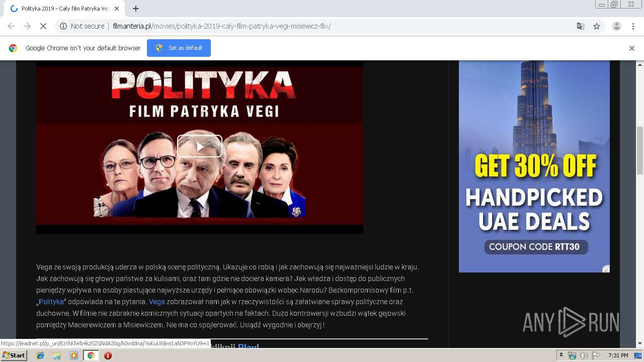Go forward to next page
Image resolution: width=644 pixels, height=362 pixels.
27,26
